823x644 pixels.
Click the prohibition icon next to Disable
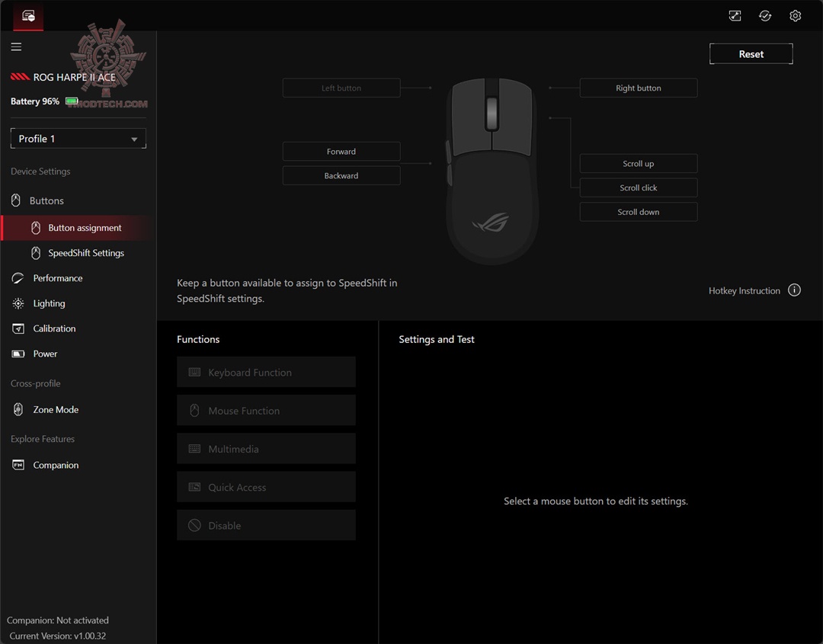tap(194, 525)
